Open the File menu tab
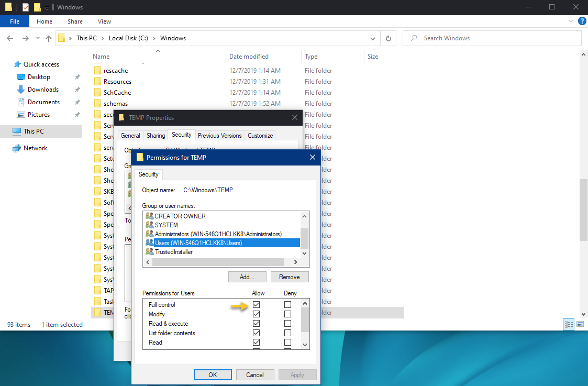588x386 pixels. tap(15, 21)
